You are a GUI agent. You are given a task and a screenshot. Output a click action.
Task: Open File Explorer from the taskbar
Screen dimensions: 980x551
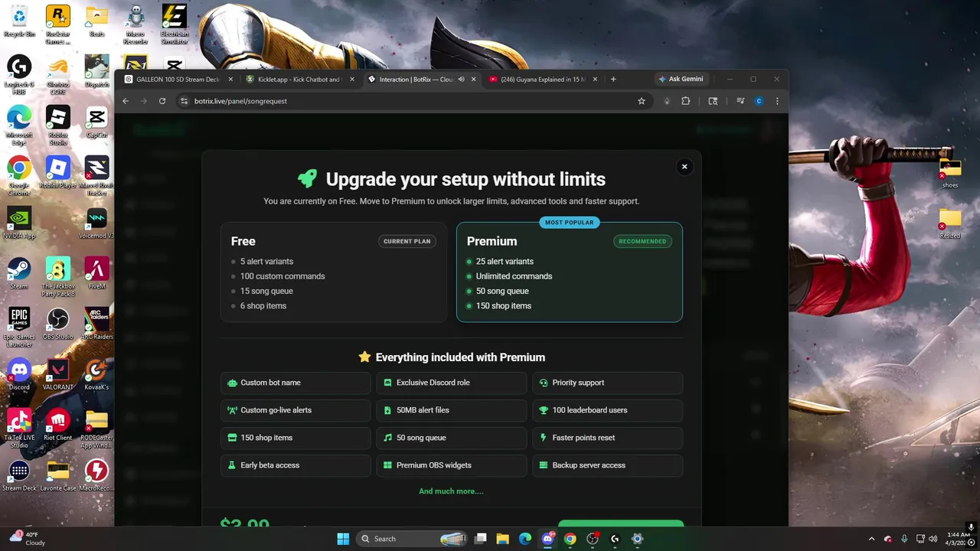pyautogui.click(x=502, y=539)
